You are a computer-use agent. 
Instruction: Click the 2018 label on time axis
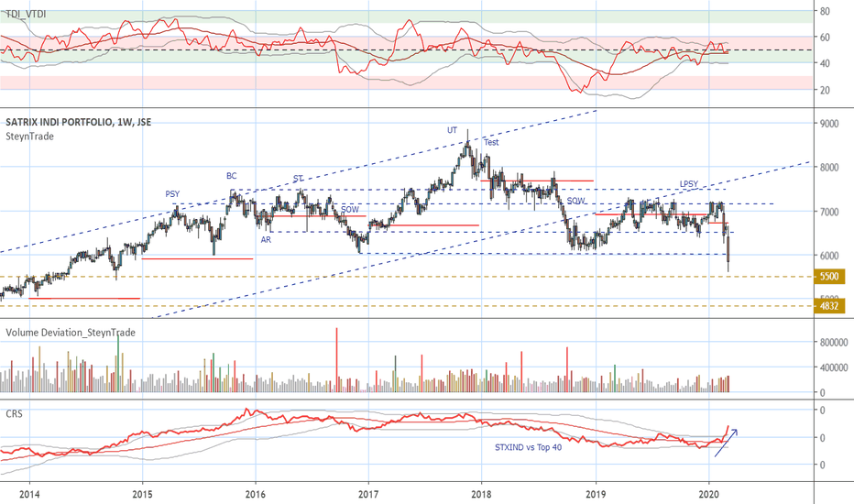[481, 494]
